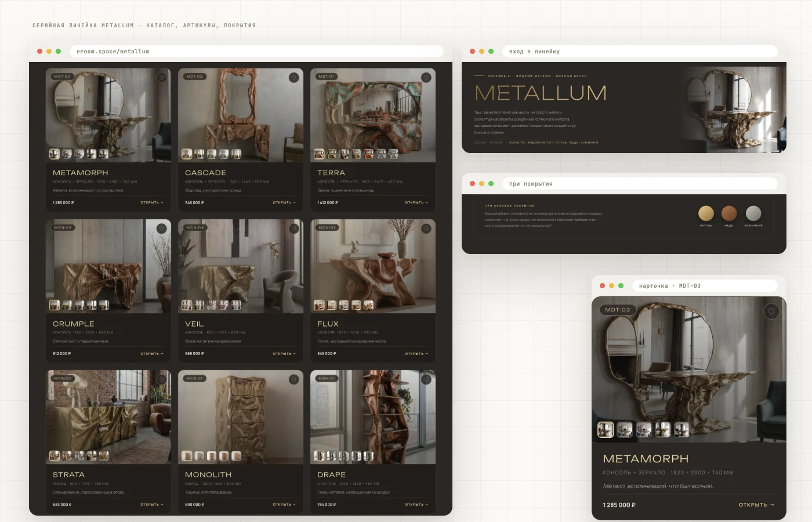The height and width of the screenshot is (522, 812).
Task: Click the MDT-02 badge on the CASCADE card
Action: click(x=195, y=77)
